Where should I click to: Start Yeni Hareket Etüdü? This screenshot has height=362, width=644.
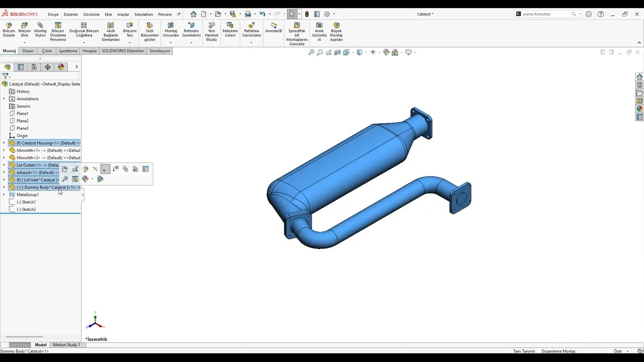[x=211, y=32]
